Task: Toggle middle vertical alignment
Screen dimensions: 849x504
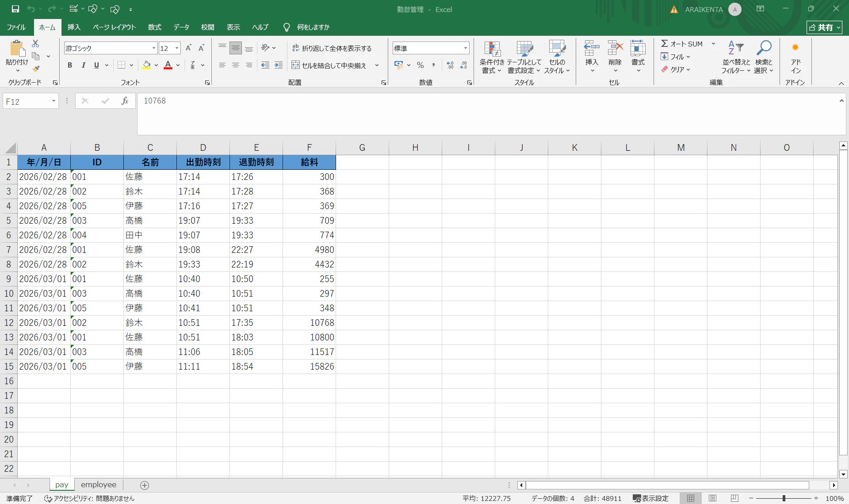Action: click(x=236, y=48)
